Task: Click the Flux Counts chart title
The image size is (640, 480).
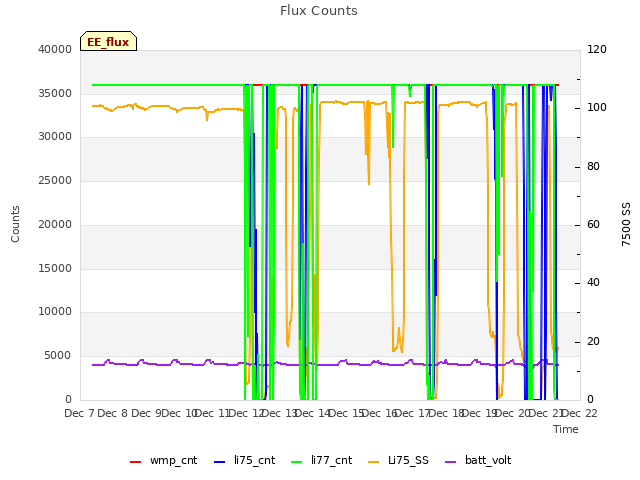Action: click(x=319, y=11)
